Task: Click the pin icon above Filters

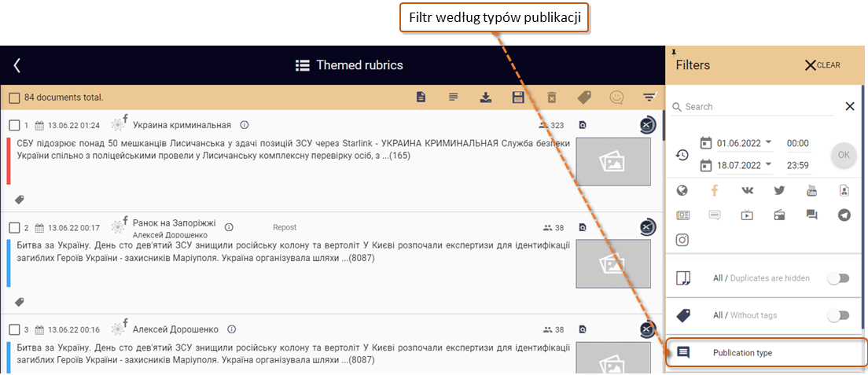Action: (x=674, y=53)
